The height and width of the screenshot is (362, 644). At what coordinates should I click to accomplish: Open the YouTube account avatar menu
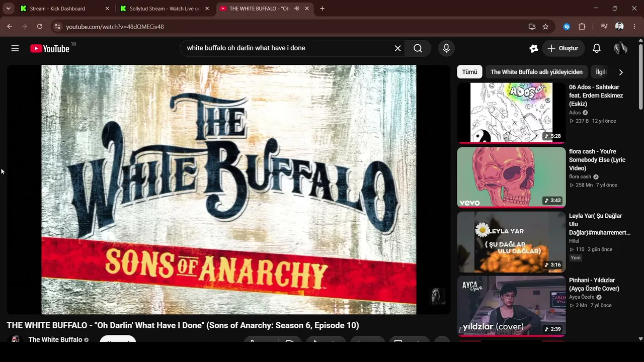pyautogui.click(x=620, y=48)
